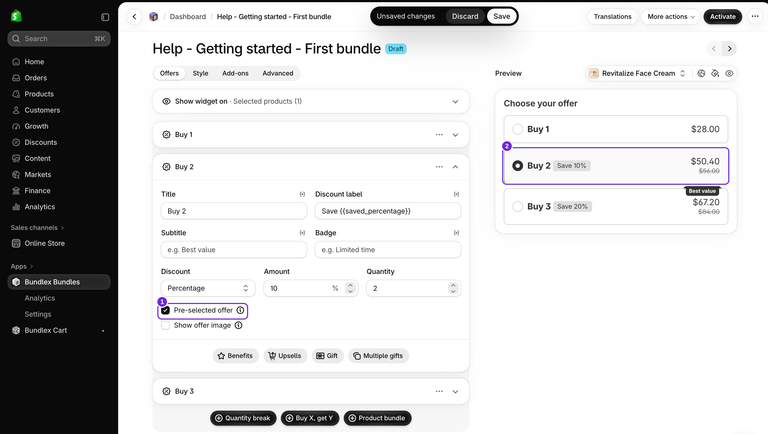Screen dimensions: 768x434
Task: Select Buy 1 radio in preview
Action: 517,129
